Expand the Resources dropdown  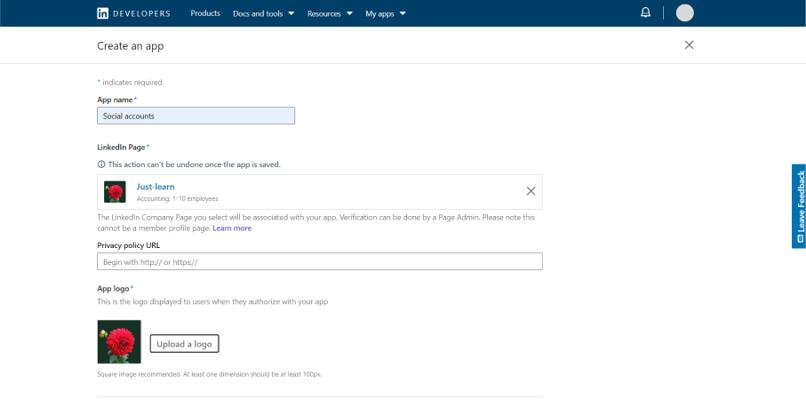point(330,14)
